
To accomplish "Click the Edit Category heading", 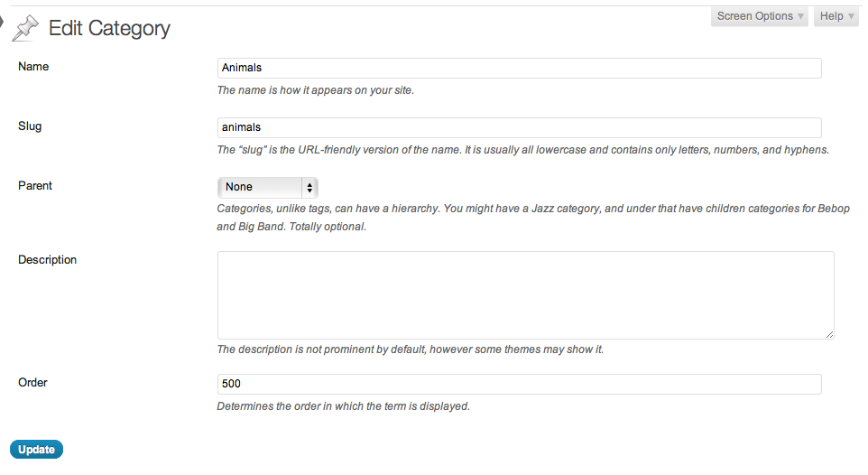I will [109, 28].
